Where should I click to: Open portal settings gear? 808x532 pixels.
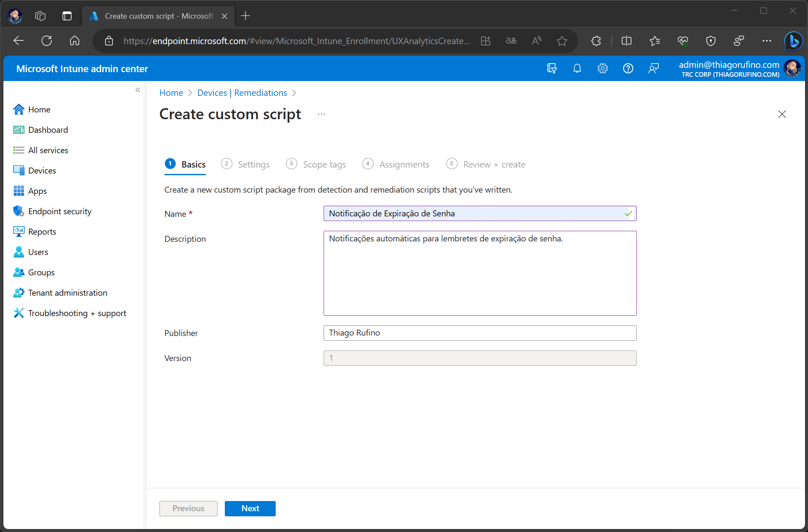[x=602, y=68]
